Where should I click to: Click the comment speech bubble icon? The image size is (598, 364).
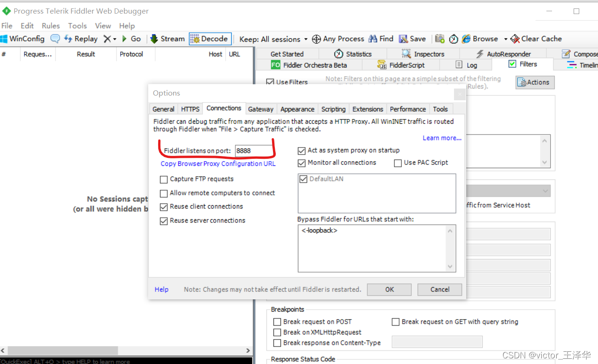coord(55,39)
